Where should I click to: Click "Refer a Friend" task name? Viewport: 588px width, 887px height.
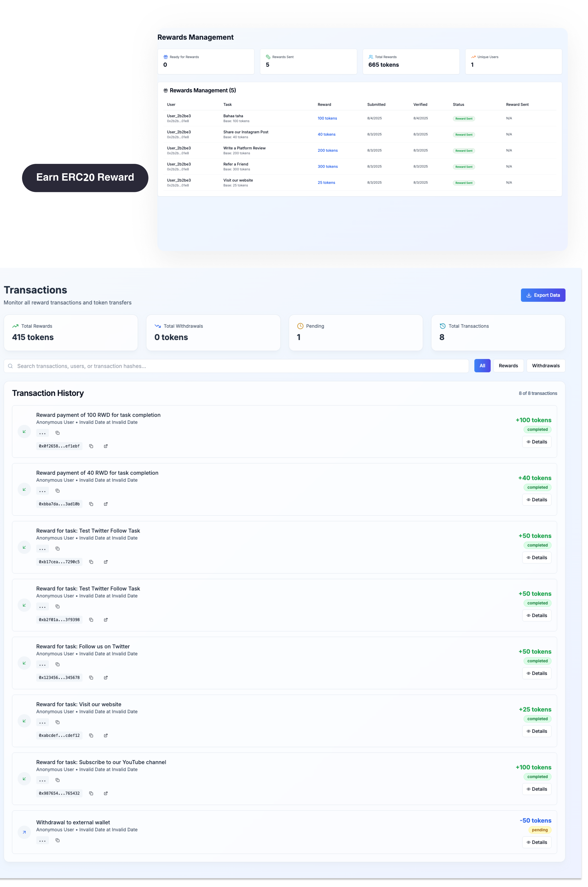point(236,164)
